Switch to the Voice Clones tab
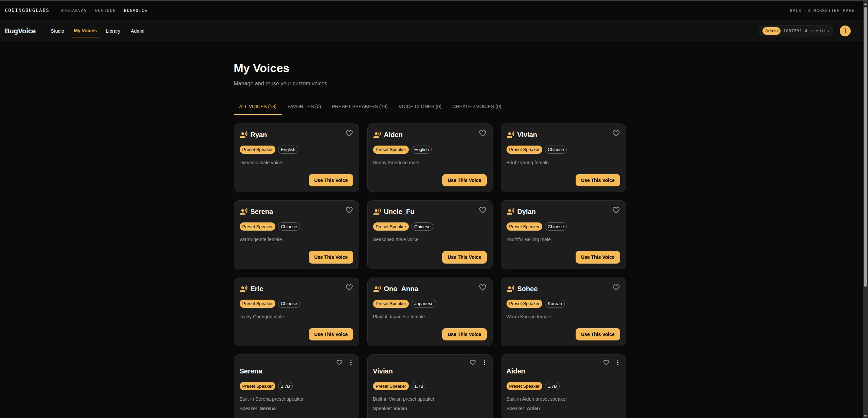The image size is (868, 418). click(419, 106)
